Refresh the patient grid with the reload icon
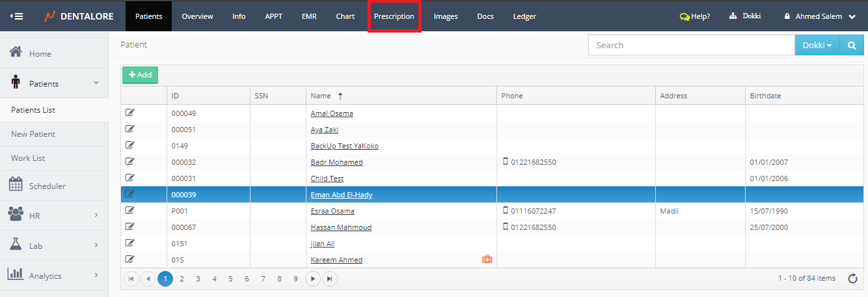The height and width of the screenshot is (297, 868). point(852,279)
